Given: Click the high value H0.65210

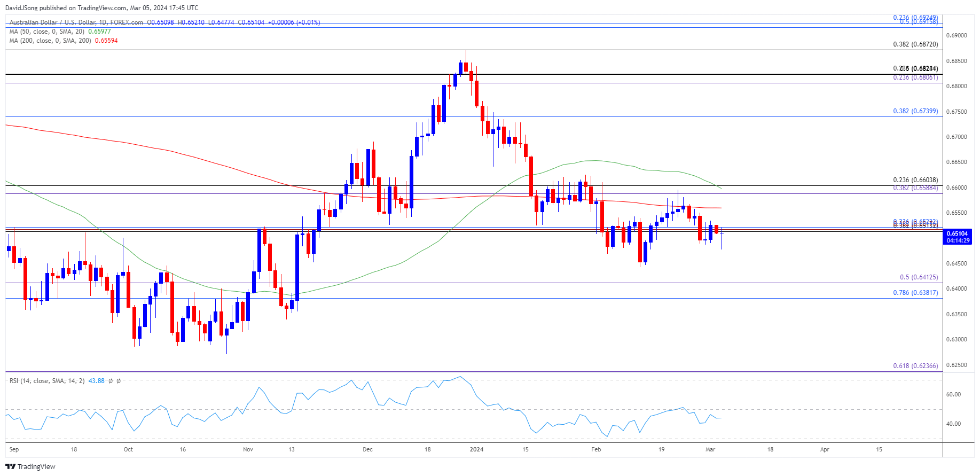Looking at the screenshot, I should click(x=191, y=22).
